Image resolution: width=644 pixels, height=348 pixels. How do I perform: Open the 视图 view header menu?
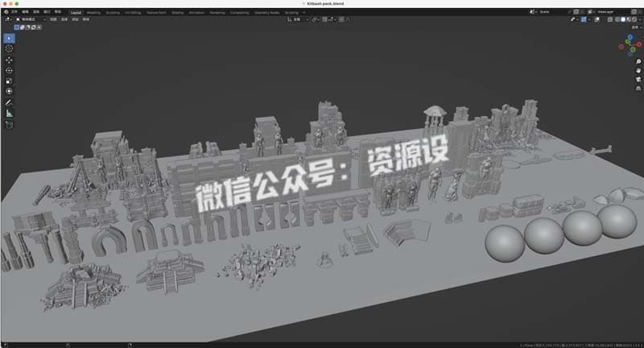(53, 19)
